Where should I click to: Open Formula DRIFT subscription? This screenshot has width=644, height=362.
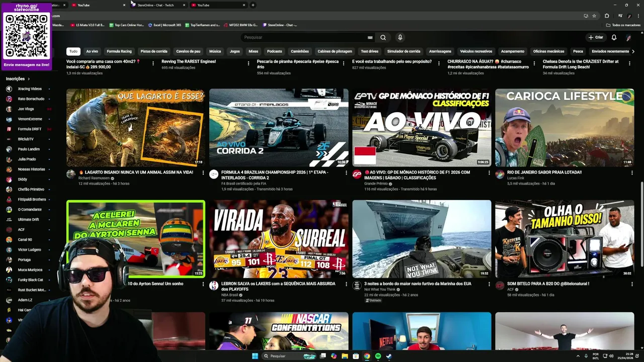coord(29,129)
